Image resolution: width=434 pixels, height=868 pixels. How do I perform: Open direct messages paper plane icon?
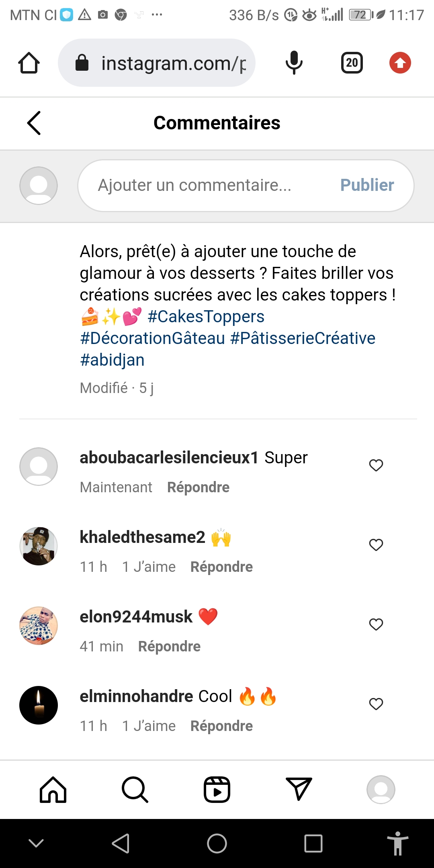click(299, 789)
